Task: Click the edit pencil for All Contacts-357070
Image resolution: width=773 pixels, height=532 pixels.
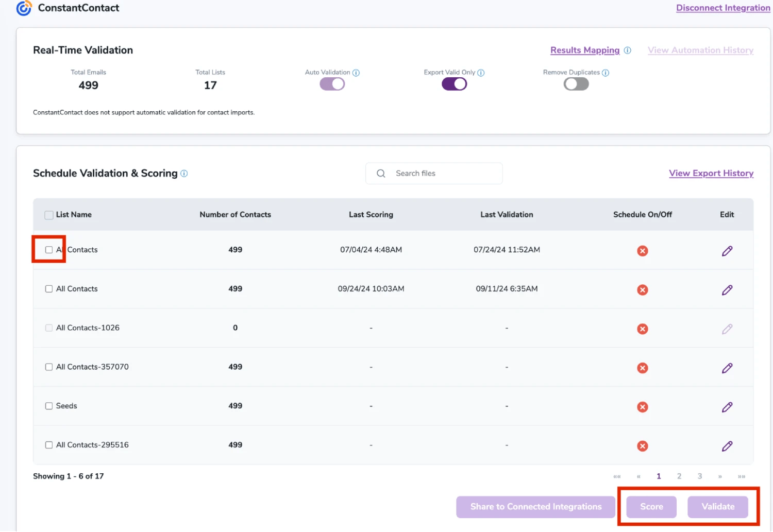Action: point(727,368)
